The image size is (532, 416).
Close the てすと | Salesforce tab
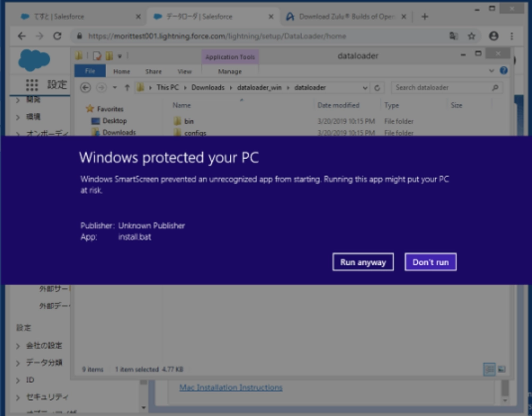pyautogui.click(x=138, y=16)
